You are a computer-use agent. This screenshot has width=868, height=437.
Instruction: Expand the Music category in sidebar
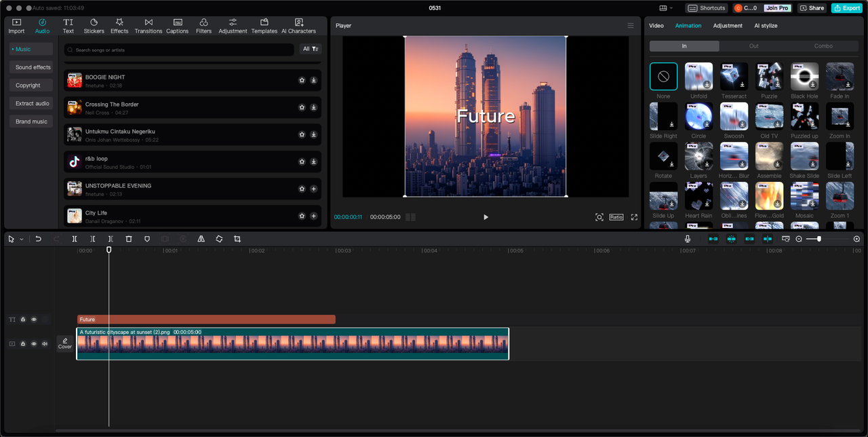[31, 49]
